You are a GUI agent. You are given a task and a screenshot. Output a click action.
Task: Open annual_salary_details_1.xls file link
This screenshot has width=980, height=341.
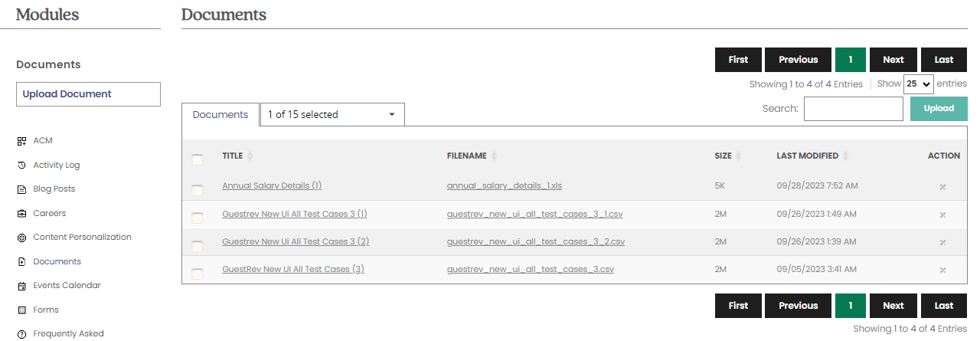point(505,186)
